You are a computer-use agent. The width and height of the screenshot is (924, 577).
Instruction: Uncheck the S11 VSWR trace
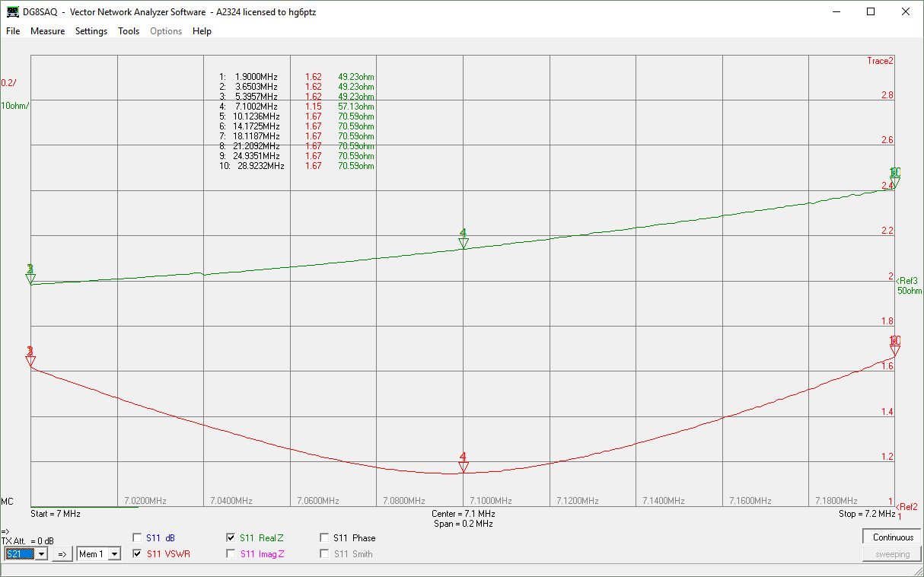click(x=138, y=554)
